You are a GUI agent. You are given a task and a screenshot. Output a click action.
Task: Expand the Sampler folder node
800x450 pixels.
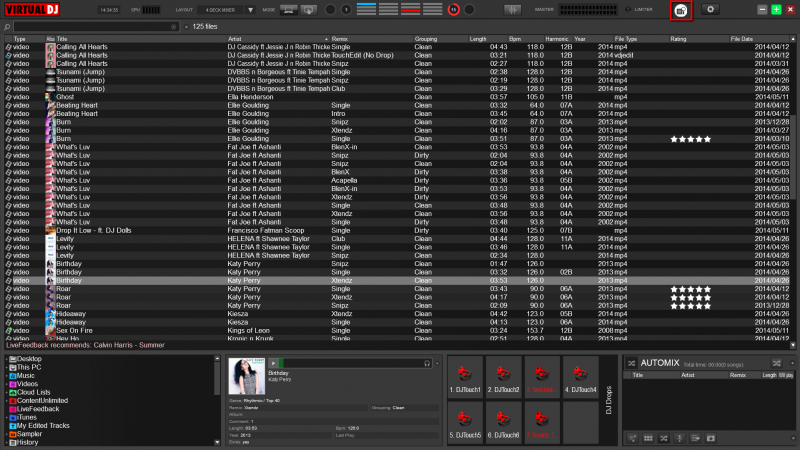tap(7, 434)
